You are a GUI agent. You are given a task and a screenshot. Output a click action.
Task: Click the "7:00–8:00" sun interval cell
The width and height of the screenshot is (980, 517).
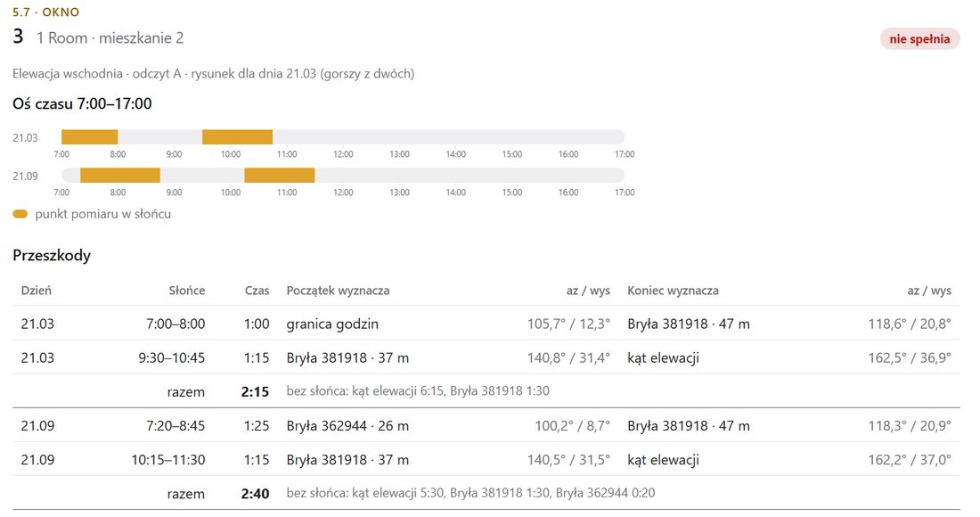click(x=176, y=324)
